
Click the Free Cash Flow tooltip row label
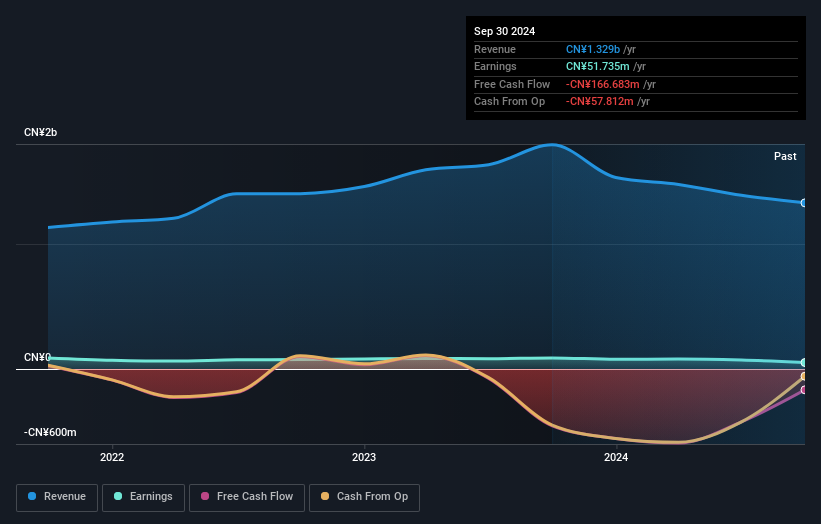(x=512, y=84)
